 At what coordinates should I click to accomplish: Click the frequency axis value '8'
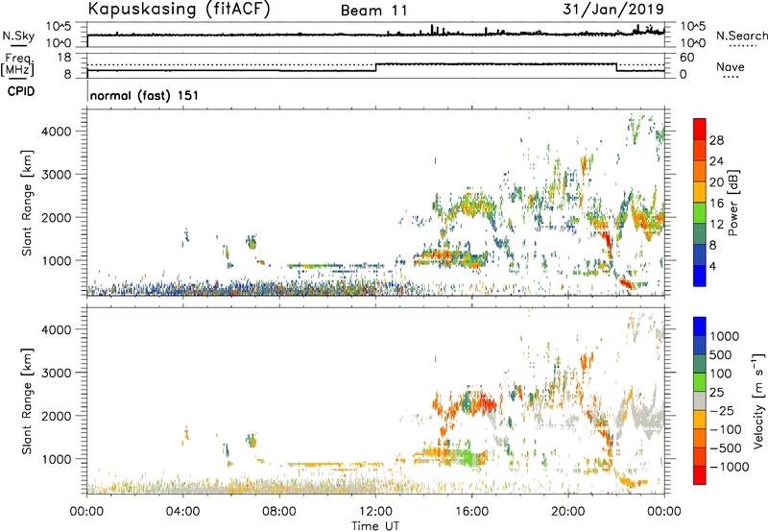[x=67, y=75]
